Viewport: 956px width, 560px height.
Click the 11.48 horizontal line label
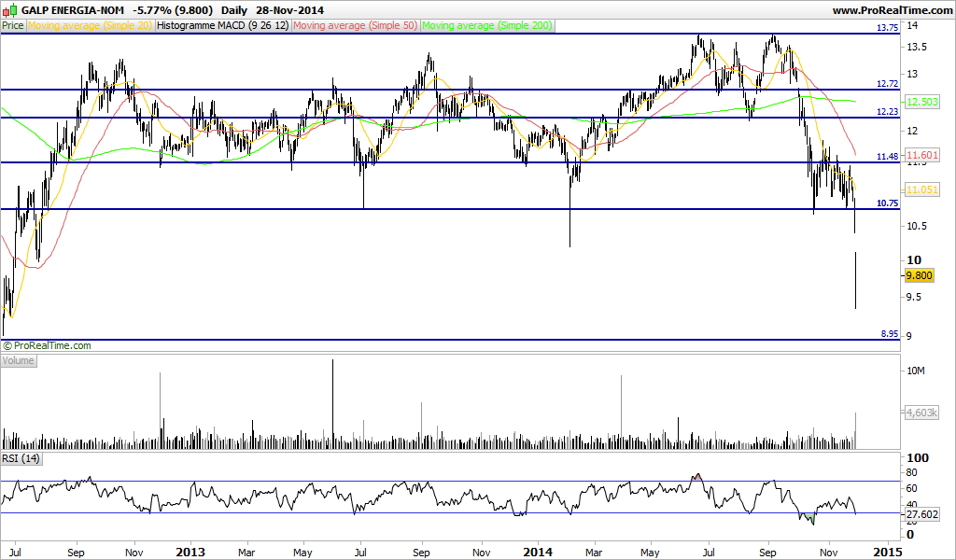pos(887,157)
